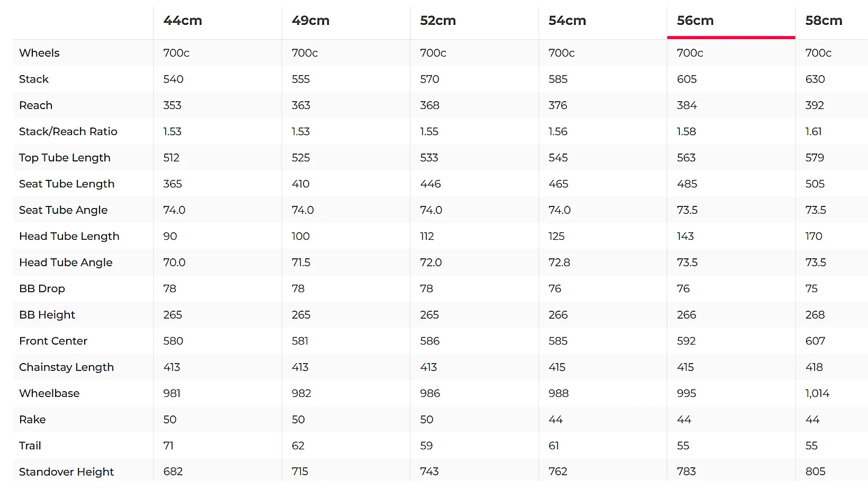The image size is (868, 488).
Task: Select the 54cm size column header
Action: 567,21
